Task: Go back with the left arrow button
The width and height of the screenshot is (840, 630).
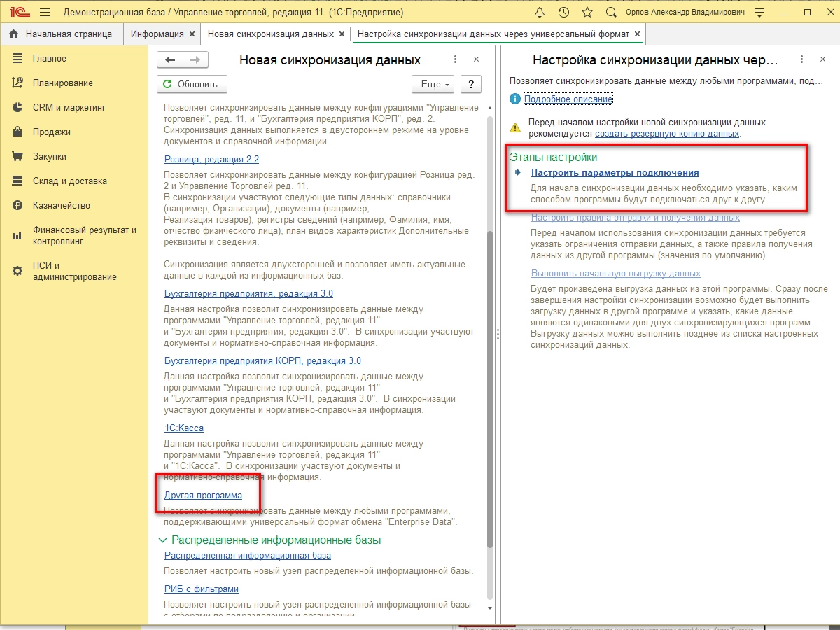Action: (170, 60)
